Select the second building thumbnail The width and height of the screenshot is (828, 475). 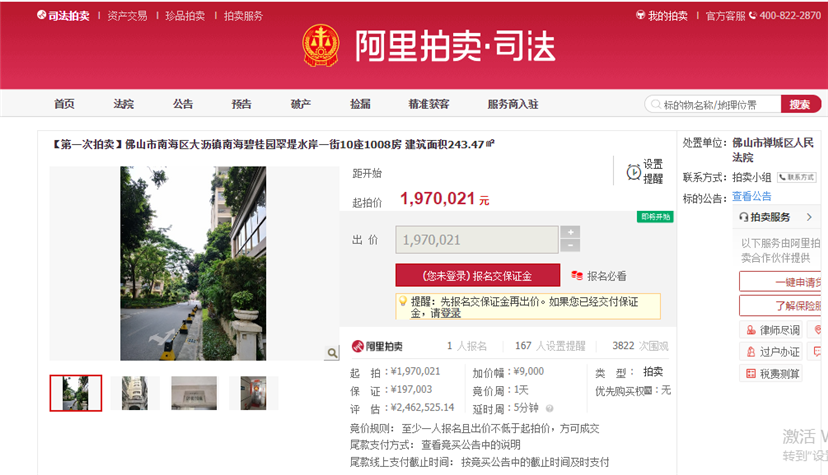(x=135, y=393)
